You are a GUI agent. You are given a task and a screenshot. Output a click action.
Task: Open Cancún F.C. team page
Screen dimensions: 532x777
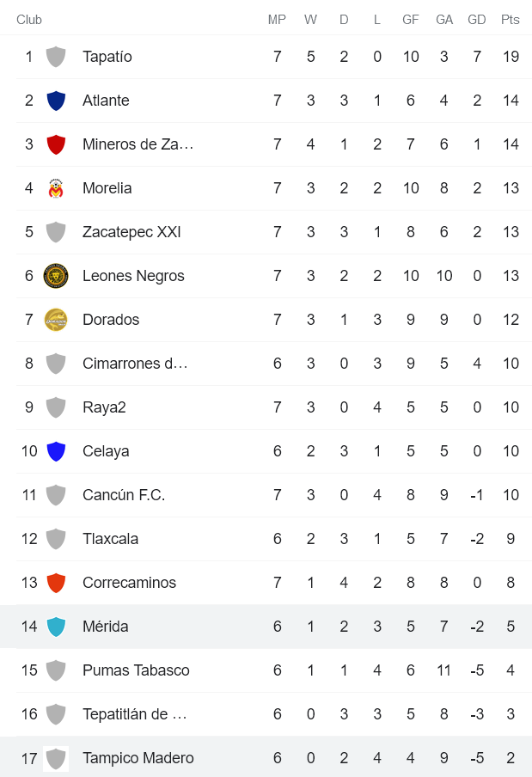pyautogui.click(x=124, y=495)
